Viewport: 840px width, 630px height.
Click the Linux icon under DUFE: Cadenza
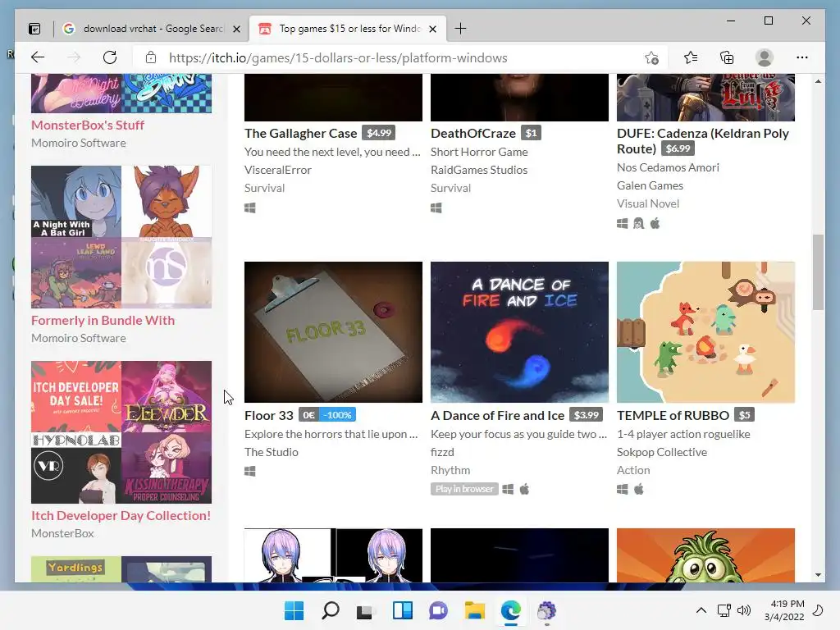click(x=638, y=223)
